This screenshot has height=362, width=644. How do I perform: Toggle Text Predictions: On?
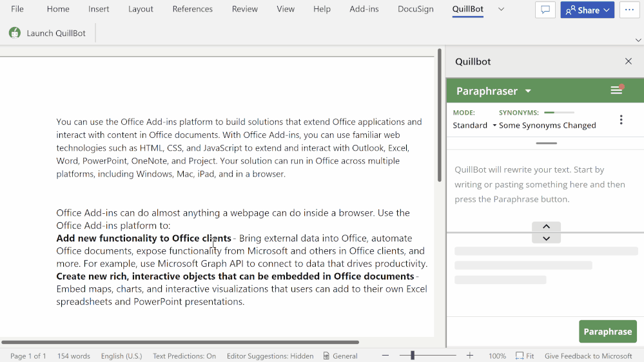point(184,356)
